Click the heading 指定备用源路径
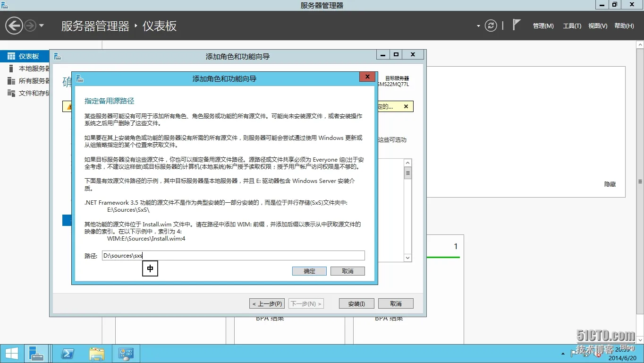The image size is (644, 363). tap(110, 101)
